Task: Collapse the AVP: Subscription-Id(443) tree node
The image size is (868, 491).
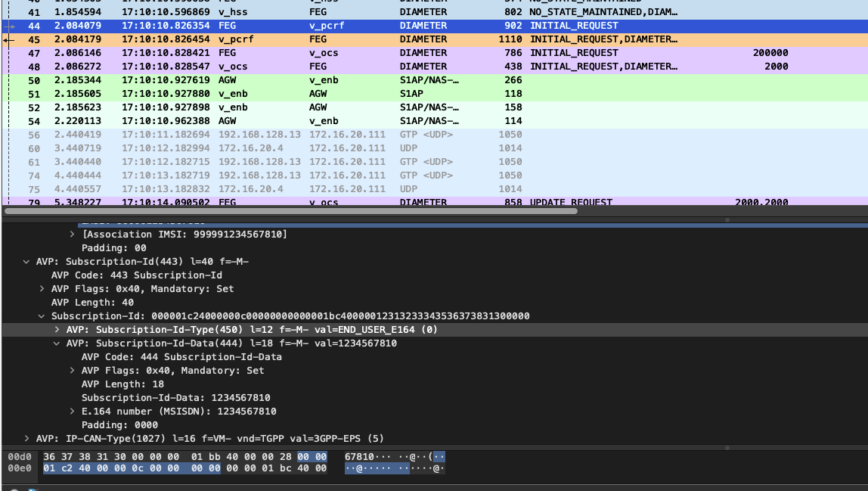Action: click(x=26, y=261)
